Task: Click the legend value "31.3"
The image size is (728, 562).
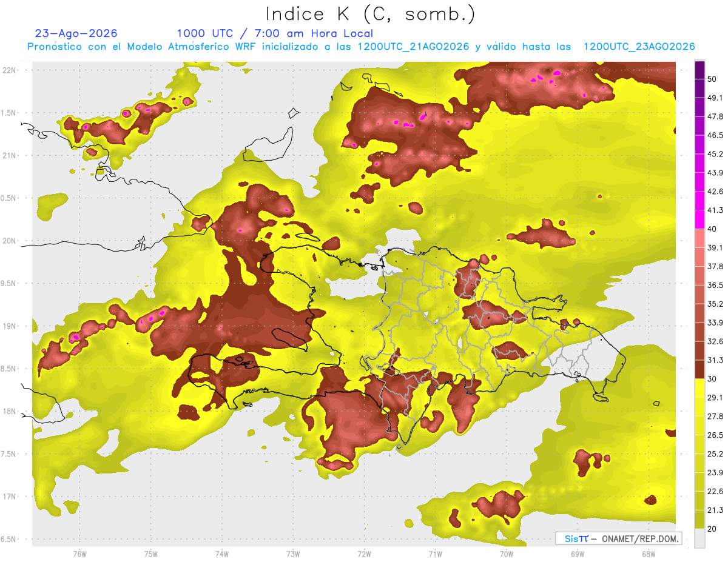Action: click(715, 360)
